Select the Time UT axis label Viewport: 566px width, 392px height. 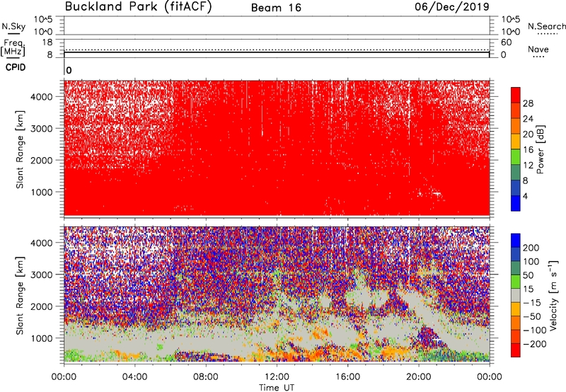[277, 387]
